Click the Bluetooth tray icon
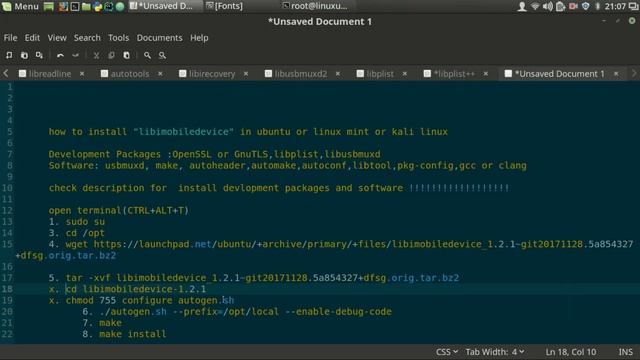Screen dimensions: 640x360 pos(598,6)
